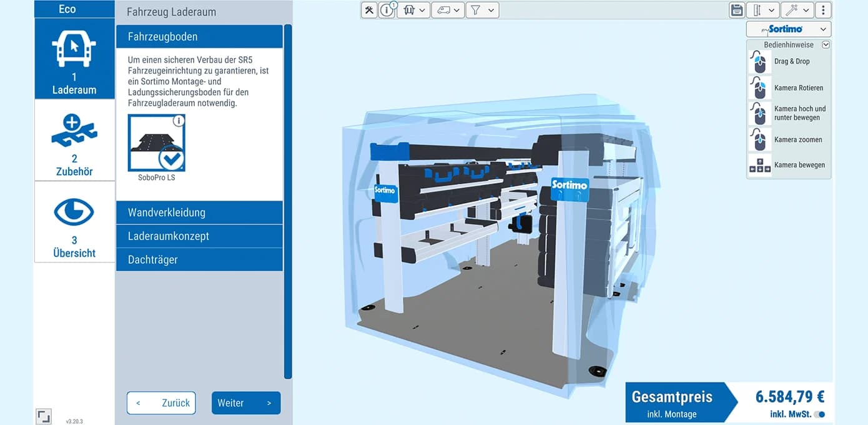Select the Kamera hoch und runter mouse icon
The width and height of the screenshot is (868, 425).
[759, 114]
